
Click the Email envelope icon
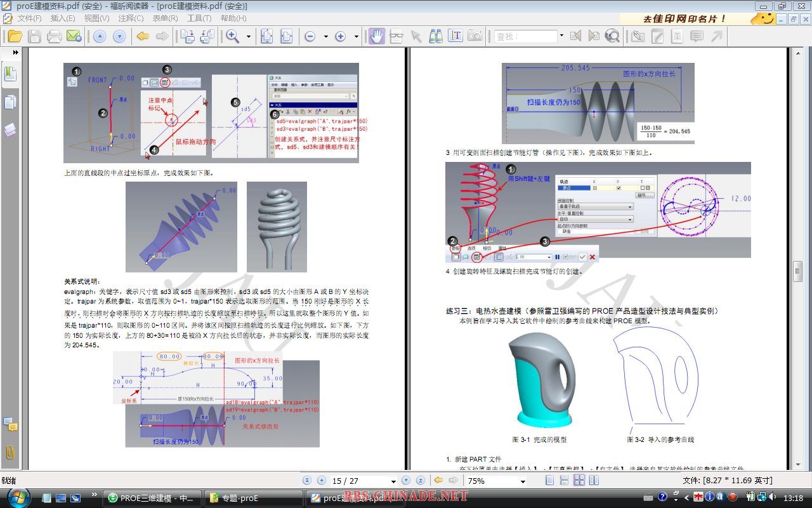pos(74,36)
